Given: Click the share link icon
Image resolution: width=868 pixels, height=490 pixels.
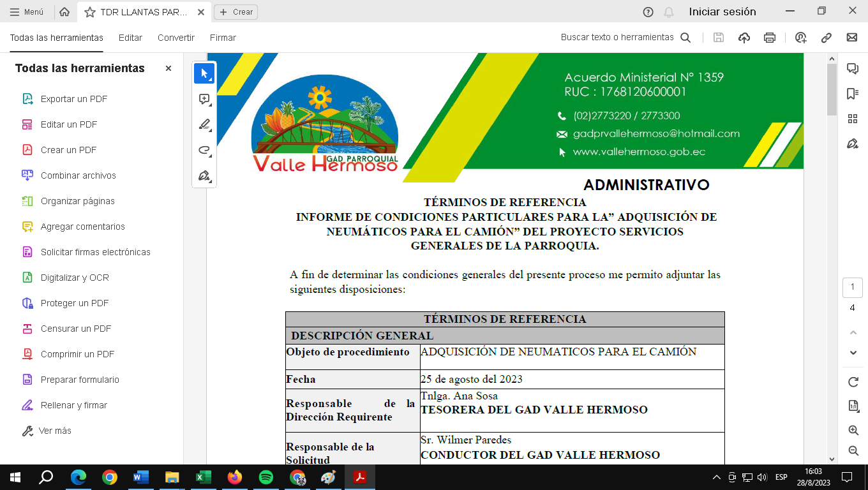Looking at the screenshot, I should (x=827, y=38).
